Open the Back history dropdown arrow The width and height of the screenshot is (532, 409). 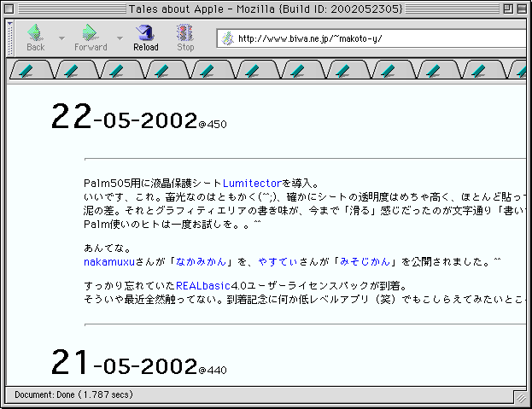[61, 38]
